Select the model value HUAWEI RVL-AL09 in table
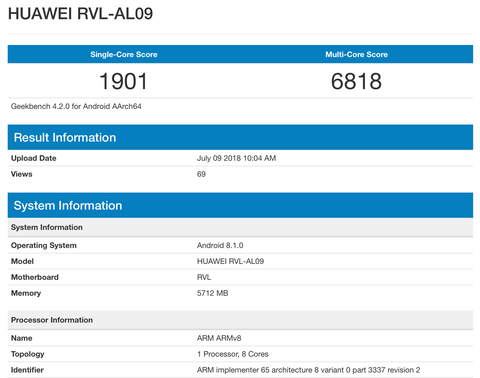This screenshot has height=378, width=480. point(230,261)
